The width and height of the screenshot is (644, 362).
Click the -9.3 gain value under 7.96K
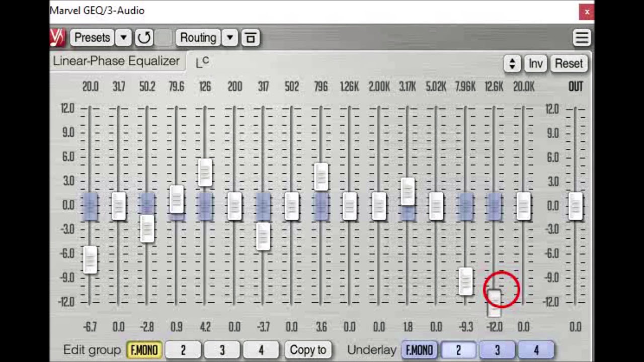coord(465,327)
